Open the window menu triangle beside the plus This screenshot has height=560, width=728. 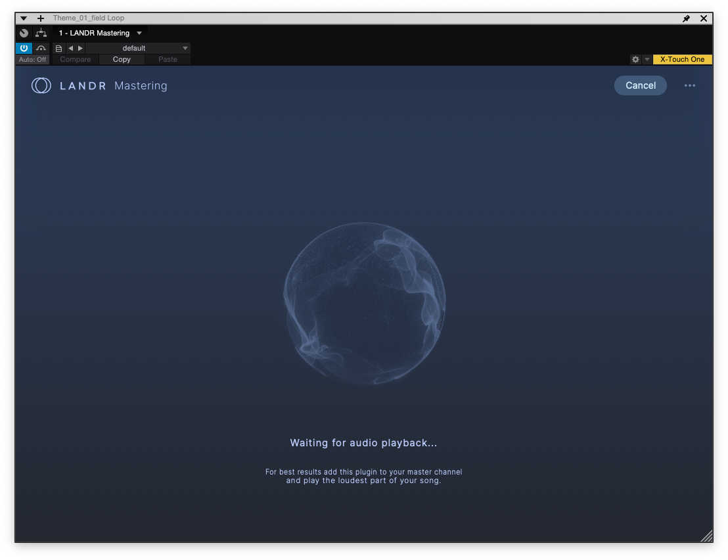click(x=23, y=18)
